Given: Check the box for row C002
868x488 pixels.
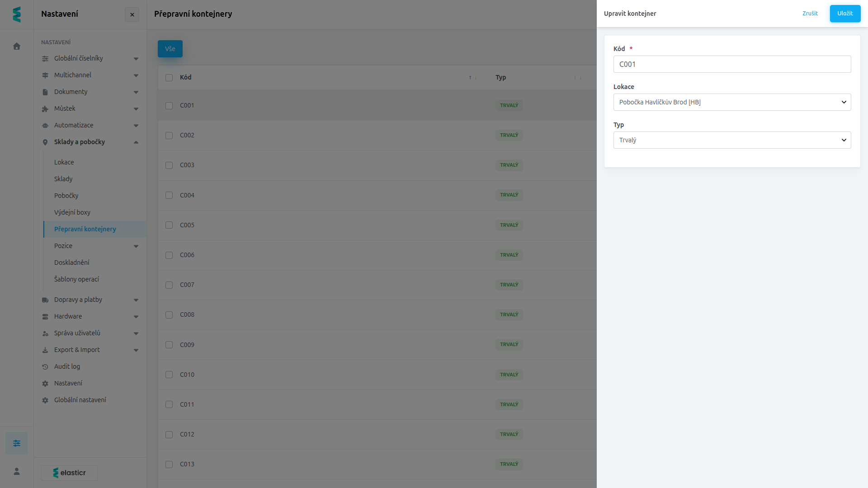Looking at the screenshot, I should 169,136.
